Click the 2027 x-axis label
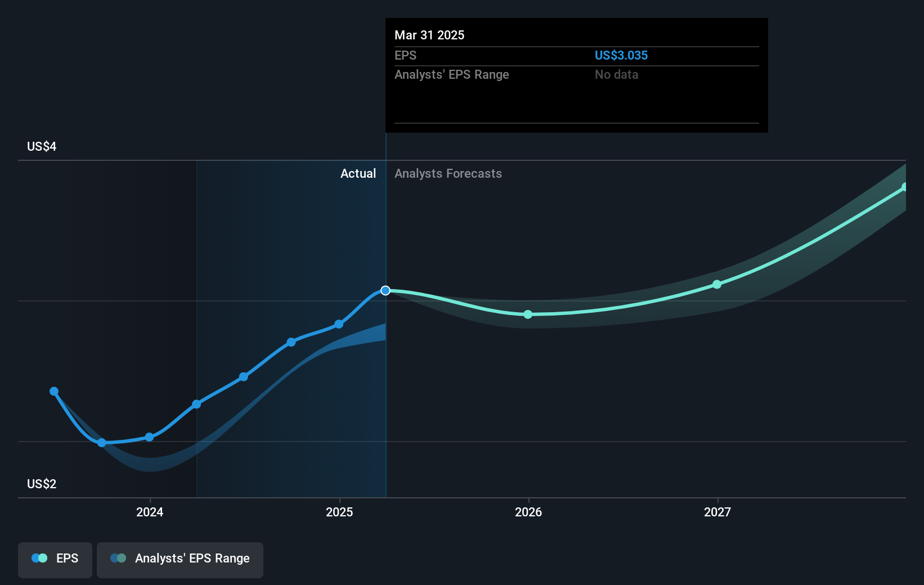 tap(717, 512)
